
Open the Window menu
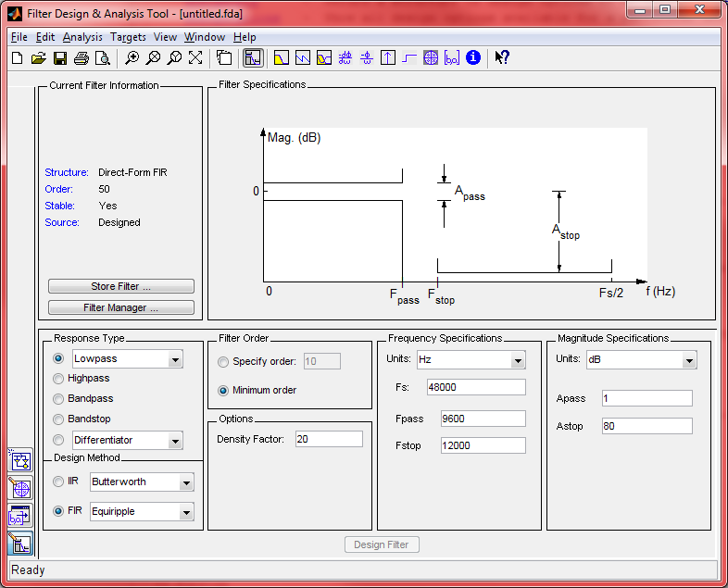pyautogui.click(x=205, y=37)
